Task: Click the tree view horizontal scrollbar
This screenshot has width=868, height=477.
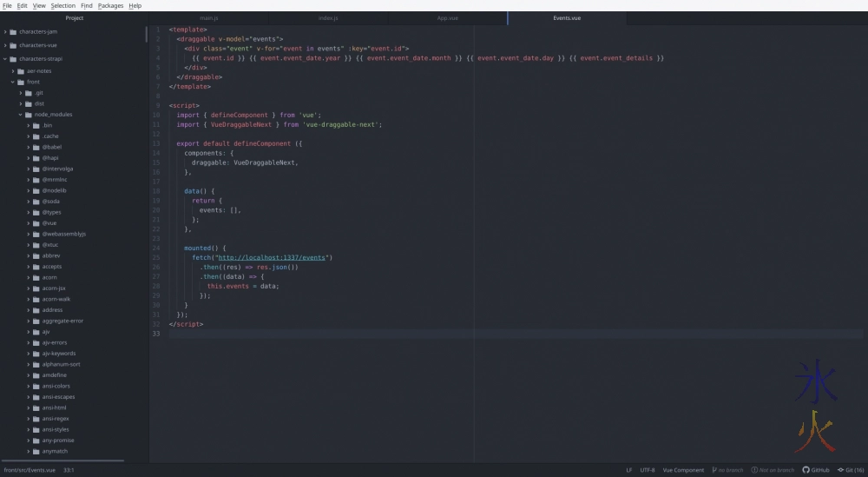Action: [62, 460]
